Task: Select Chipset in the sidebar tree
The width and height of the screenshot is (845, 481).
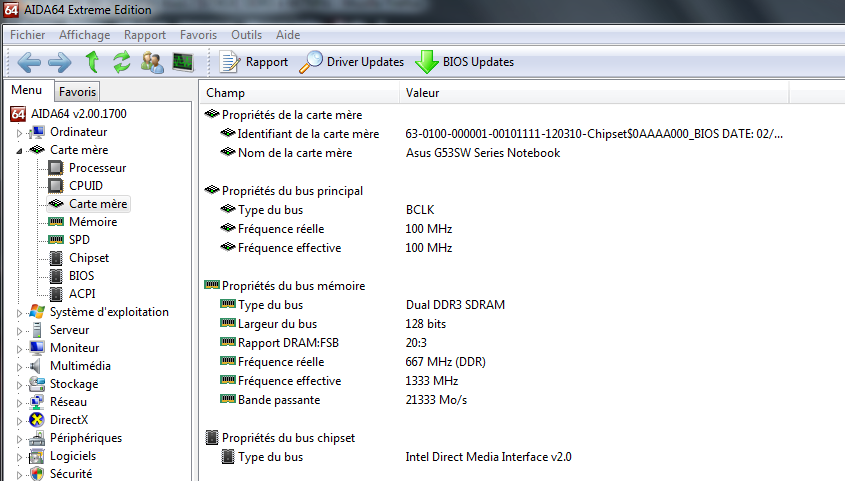Action: tap(89, 258)
